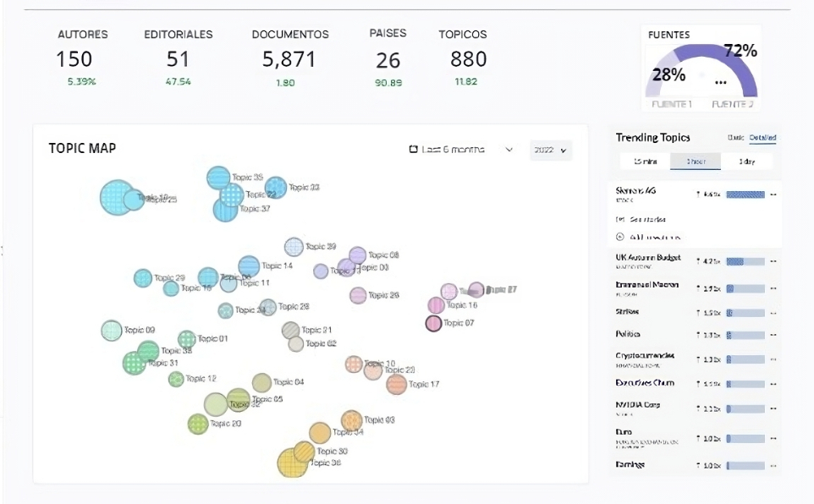Click the Topic 12 green bubble

pyautogui.click(x=176, y=379)
